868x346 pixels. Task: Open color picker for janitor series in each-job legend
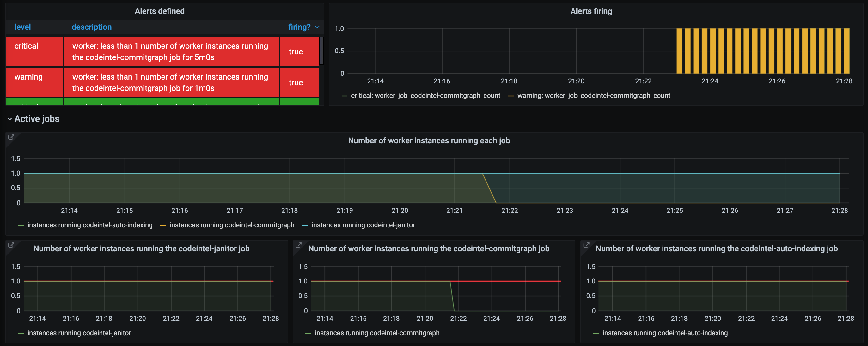point(305,225)
